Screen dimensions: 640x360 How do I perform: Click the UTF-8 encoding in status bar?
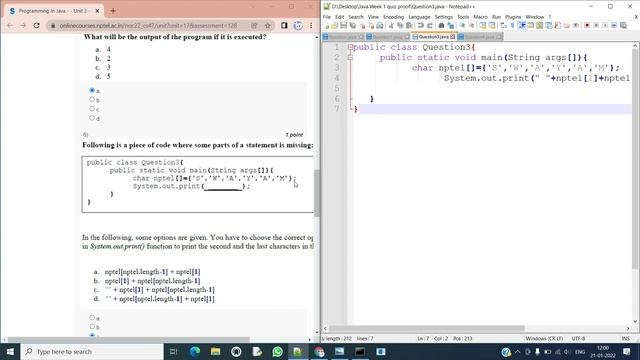[x=578, y=338]
